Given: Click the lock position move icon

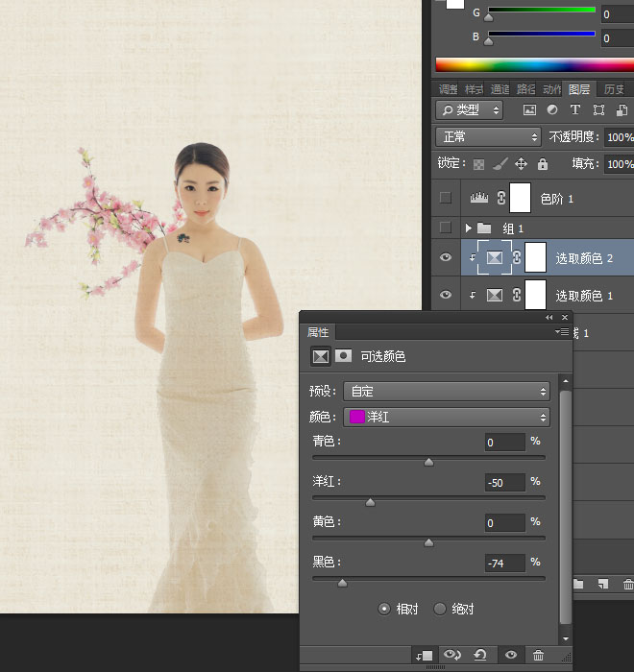Looking at the screenshot, I should [x=521, y=164].
